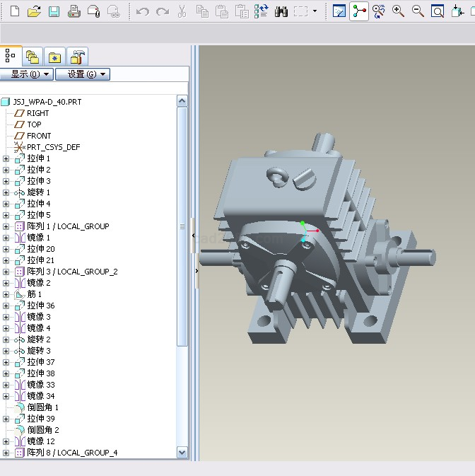Click the Open folder toolbar icon

34,11
